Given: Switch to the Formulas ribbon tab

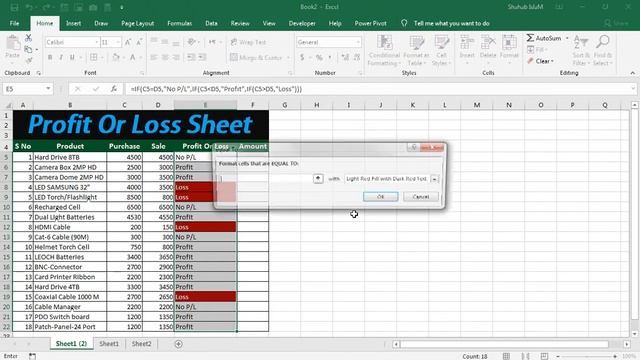Looking at the screenshot, I should point(180,23).
